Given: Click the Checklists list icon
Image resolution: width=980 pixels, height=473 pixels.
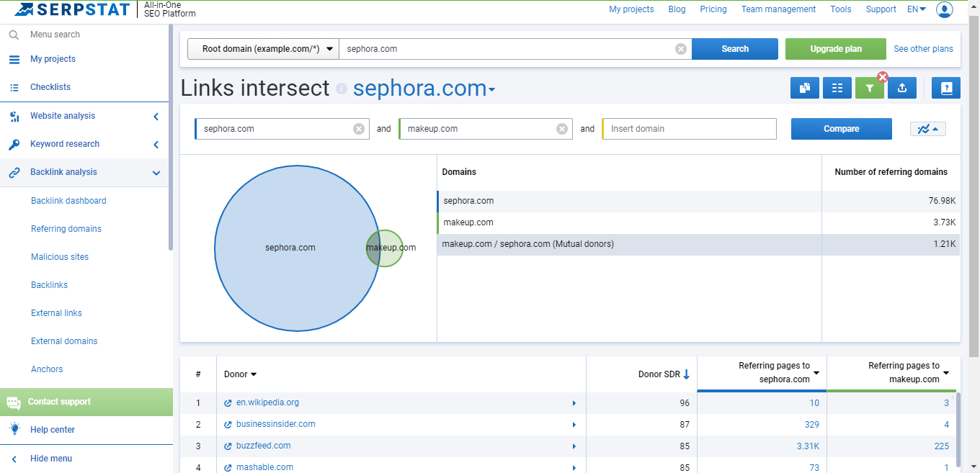Looking at the screenshot, I should tap(14, 87).
